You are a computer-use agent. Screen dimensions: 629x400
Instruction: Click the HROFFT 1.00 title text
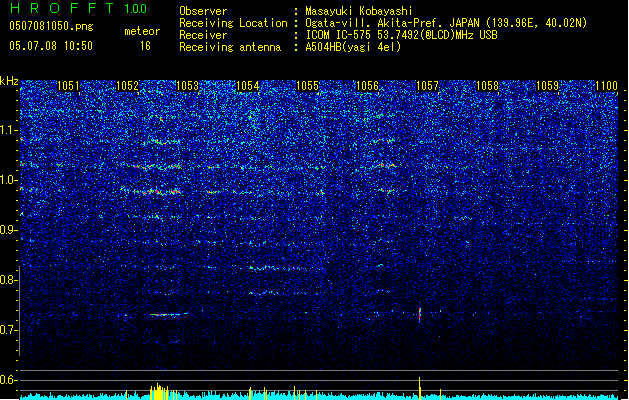tap(79, 8)
